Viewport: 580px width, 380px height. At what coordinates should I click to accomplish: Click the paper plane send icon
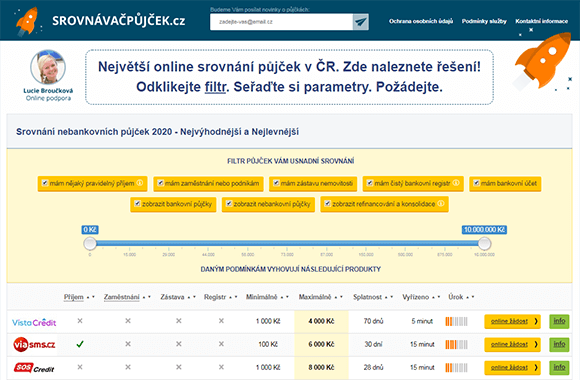pos(360,22)
